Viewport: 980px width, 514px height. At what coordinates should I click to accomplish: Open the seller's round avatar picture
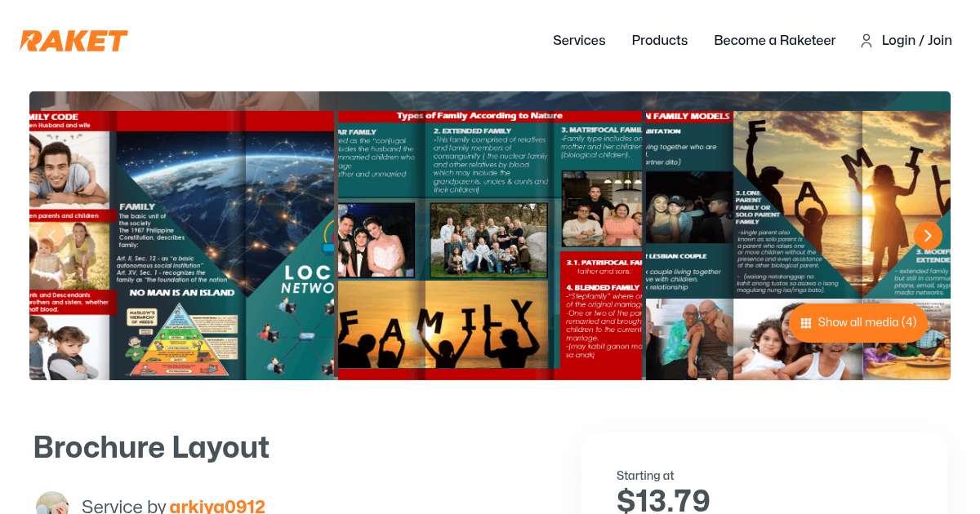coord(52,503)
